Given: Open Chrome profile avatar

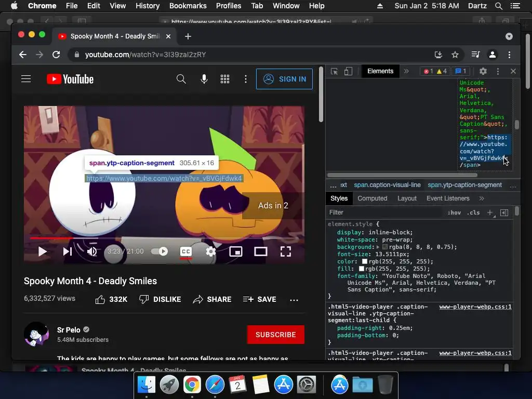Looking at the screenshot, I should (493, 55).
